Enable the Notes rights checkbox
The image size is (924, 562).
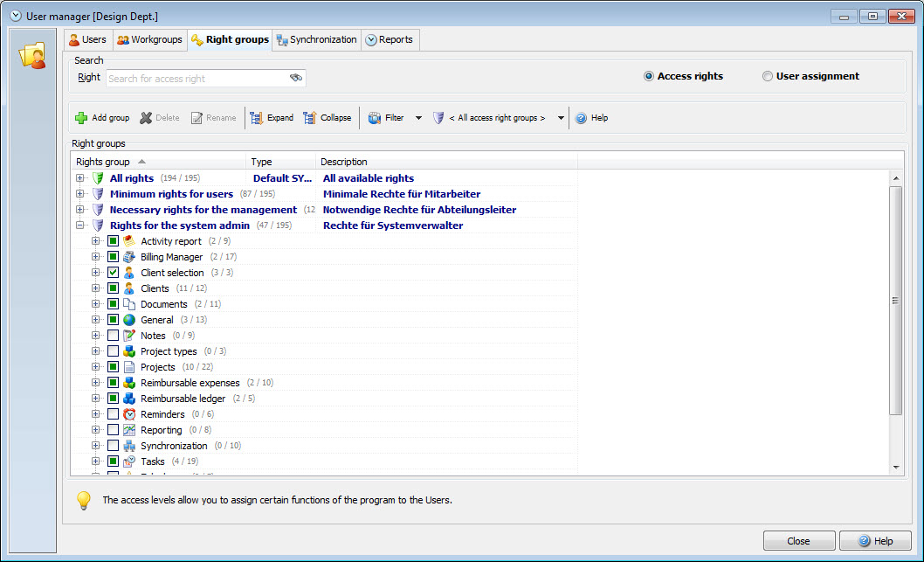tap(113, 336)
